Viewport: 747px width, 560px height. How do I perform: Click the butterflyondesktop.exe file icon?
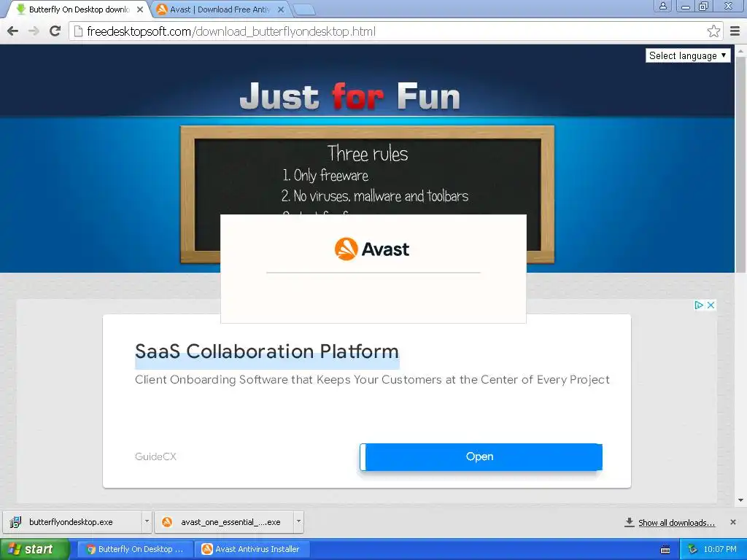tap(16, 522)
